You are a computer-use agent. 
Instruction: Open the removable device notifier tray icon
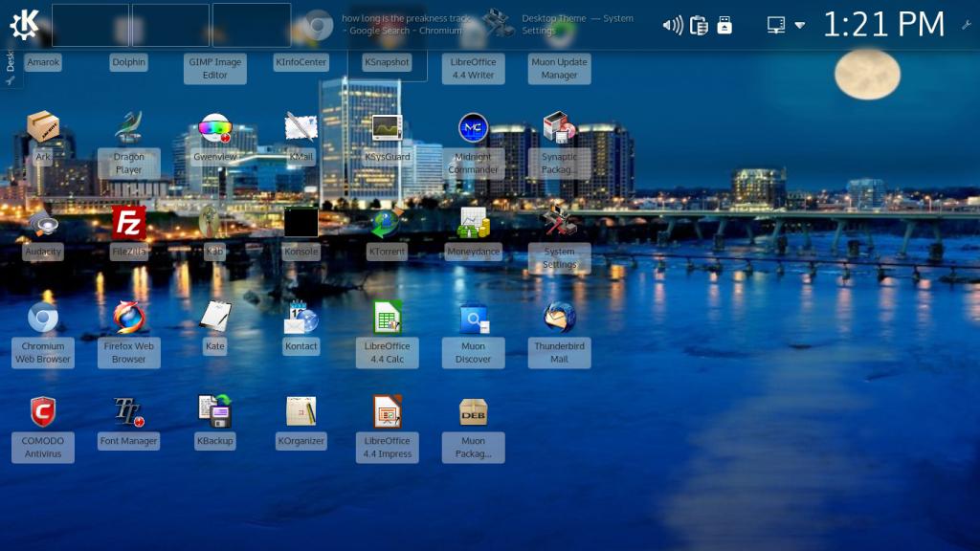pos(724,25)
